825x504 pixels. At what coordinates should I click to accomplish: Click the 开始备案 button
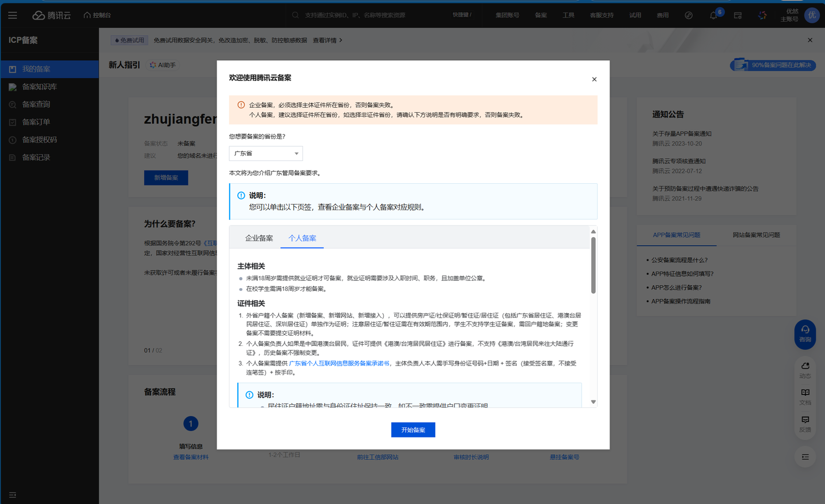tap(413, 430)
